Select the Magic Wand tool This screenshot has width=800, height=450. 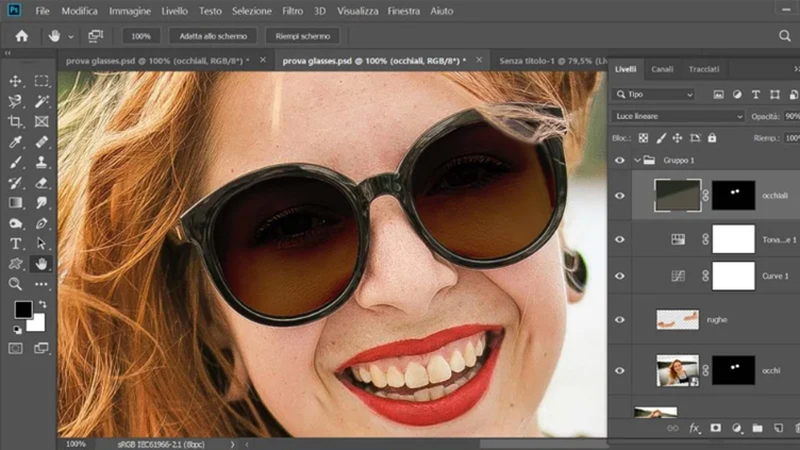(41, 101)
